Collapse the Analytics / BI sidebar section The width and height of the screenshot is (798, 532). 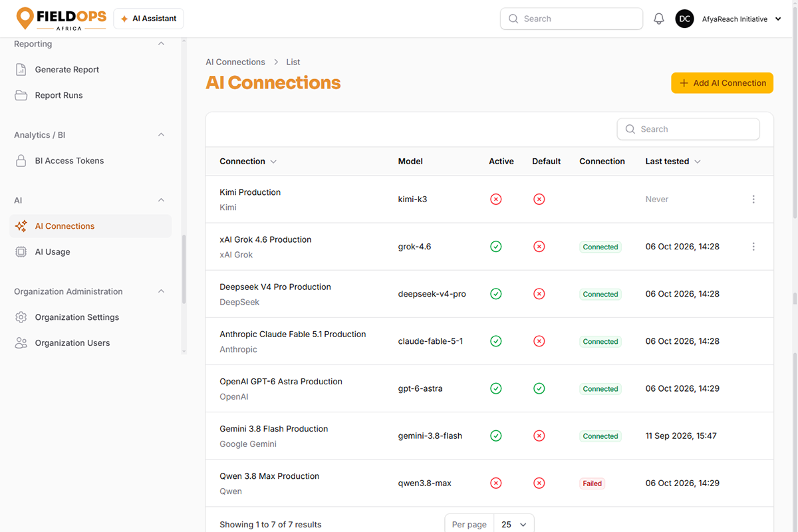161,135
